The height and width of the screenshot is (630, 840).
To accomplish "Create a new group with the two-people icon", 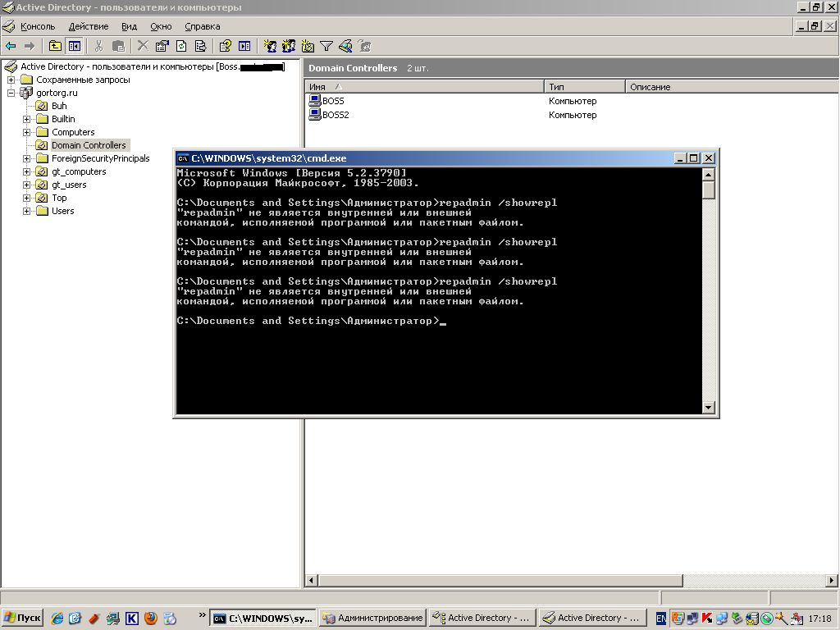I will (288, 47).
